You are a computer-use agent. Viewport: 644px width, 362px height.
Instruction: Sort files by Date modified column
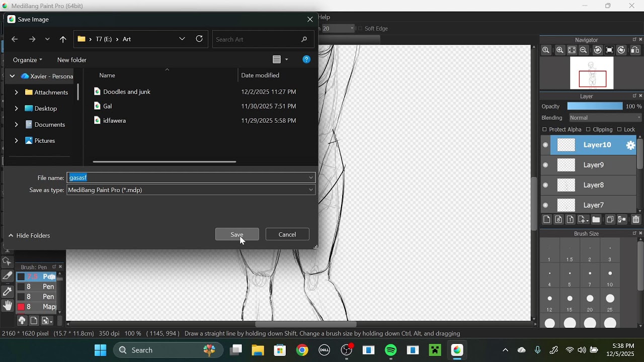[260, 75]
